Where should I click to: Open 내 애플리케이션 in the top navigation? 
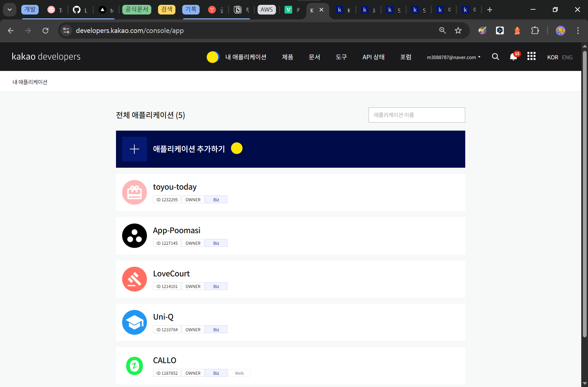click(x=246, y=57)
